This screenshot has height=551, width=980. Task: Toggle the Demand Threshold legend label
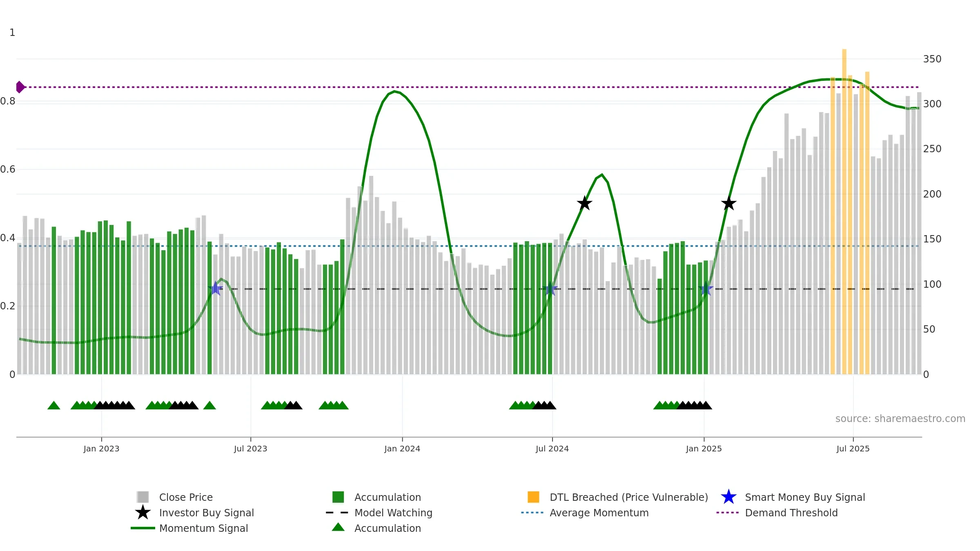point(791,513)
